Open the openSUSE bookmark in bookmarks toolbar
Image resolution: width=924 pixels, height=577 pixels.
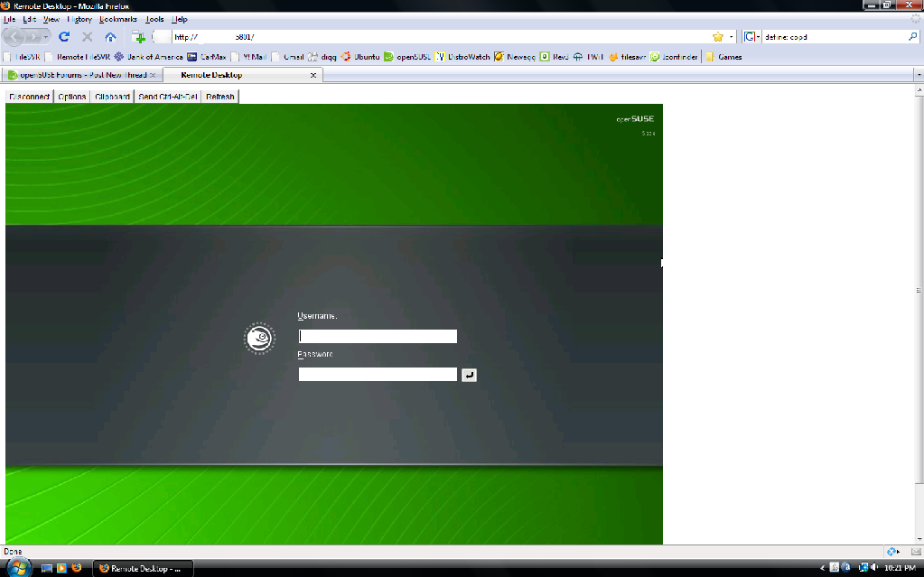[406, 57]
